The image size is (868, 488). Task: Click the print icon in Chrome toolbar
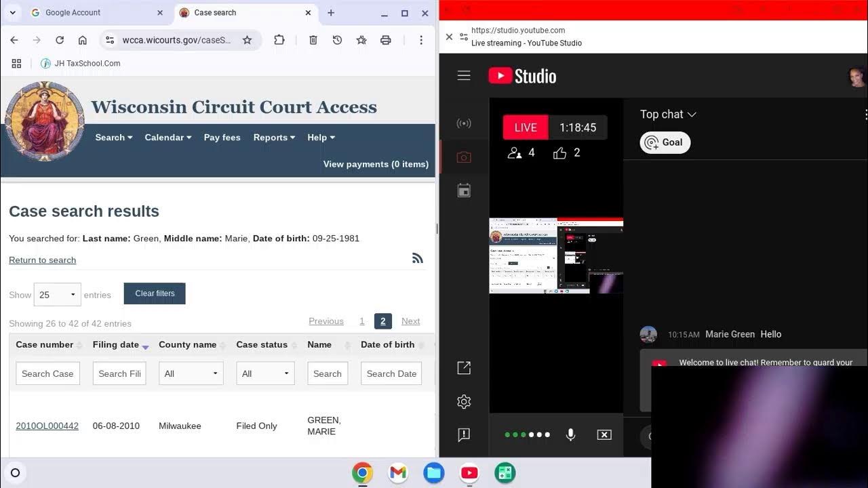(386, 40)
